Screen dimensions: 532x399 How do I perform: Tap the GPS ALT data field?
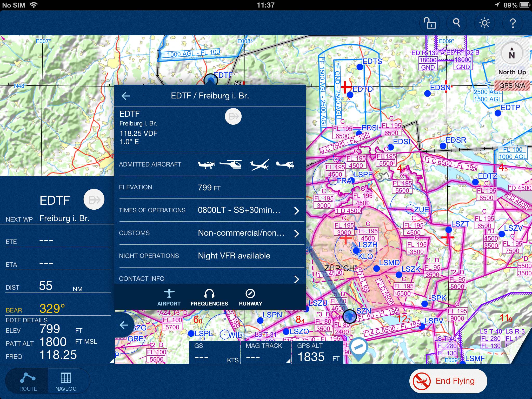[x=317, y=353]
